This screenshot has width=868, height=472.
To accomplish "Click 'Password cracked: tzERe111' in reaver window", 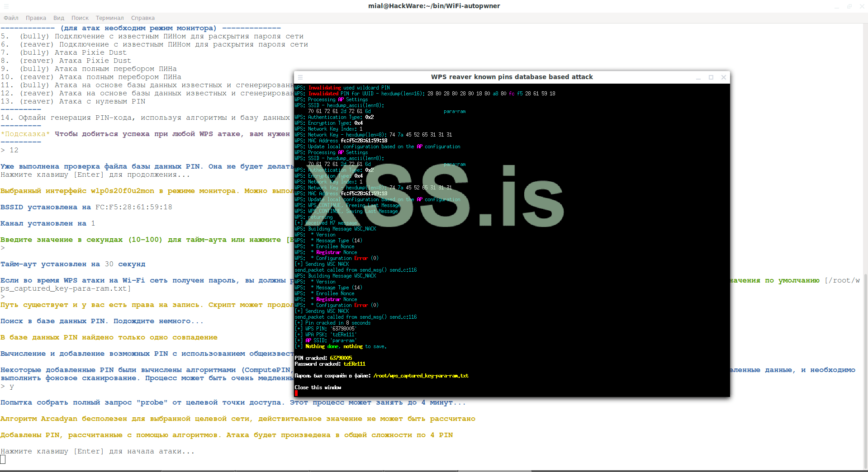I will click(330, 364).
